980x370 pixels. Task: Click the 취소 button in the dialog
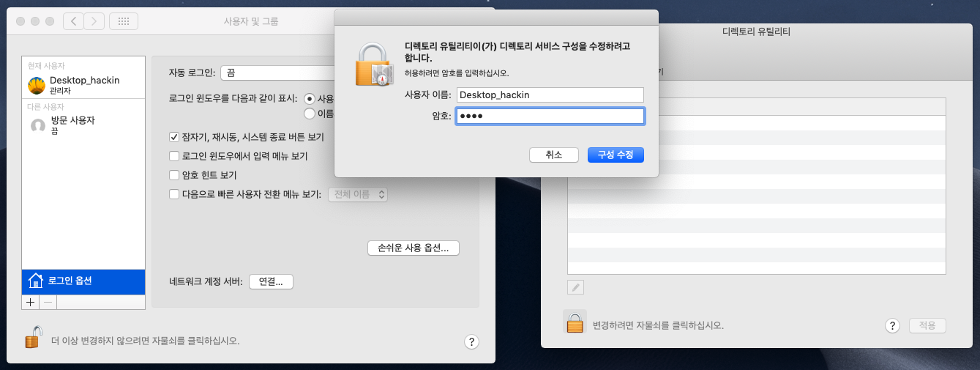554,155
